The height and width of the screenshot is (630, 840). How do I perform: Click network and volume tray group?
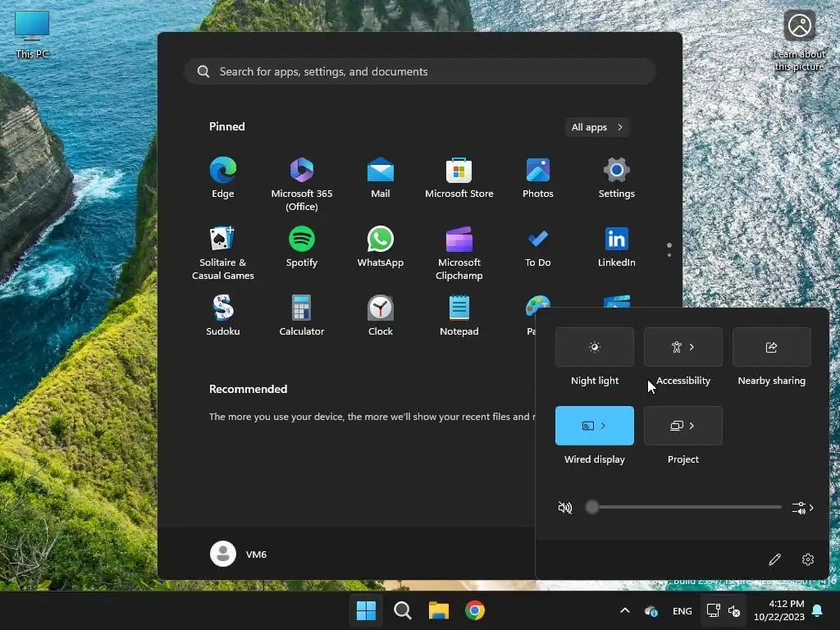tap(724, 610)
